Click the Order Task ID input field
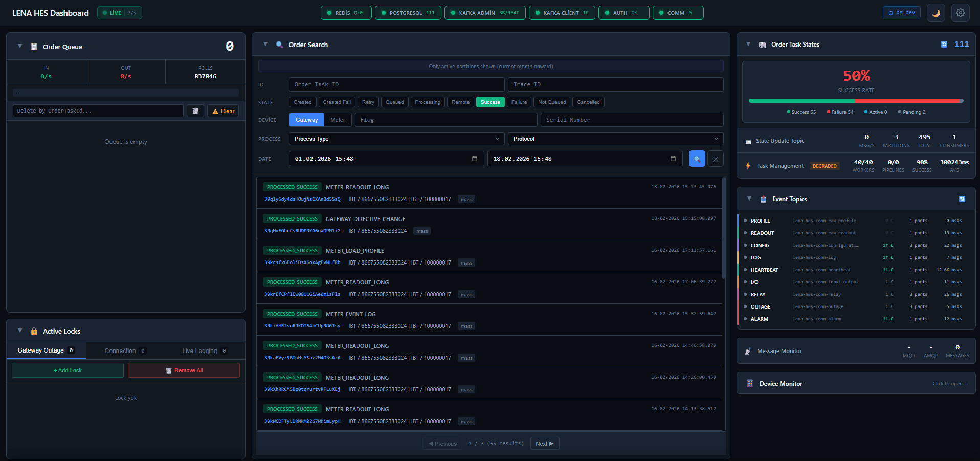Screen dimensions: 980x461 (x=396, y=84)
